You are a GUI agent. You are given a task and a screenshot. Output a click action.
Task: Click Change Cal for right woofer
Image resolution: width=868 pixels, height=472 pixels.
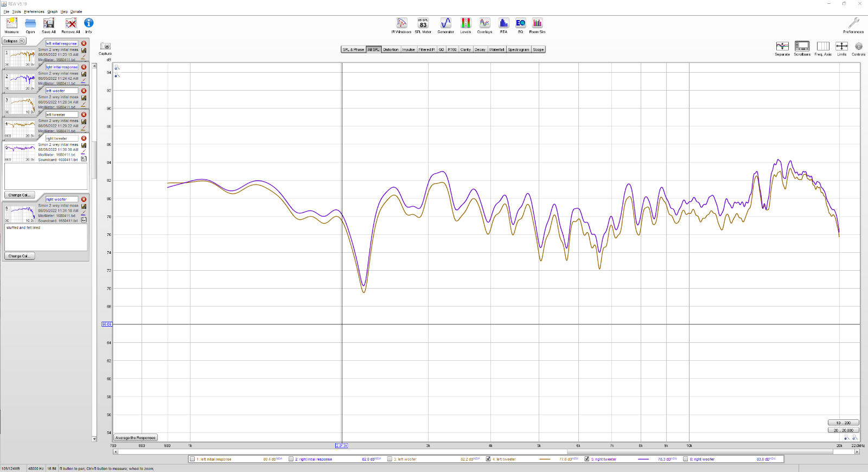[x=20, y=256]
